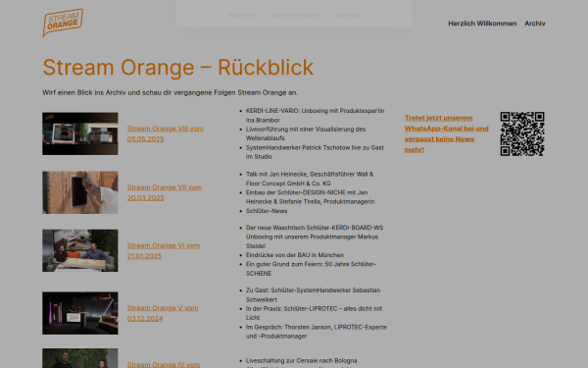Click bullet 'KERDI-LINE-VARIO: Unboxing mit Produktexpertin'

point(315,115)
